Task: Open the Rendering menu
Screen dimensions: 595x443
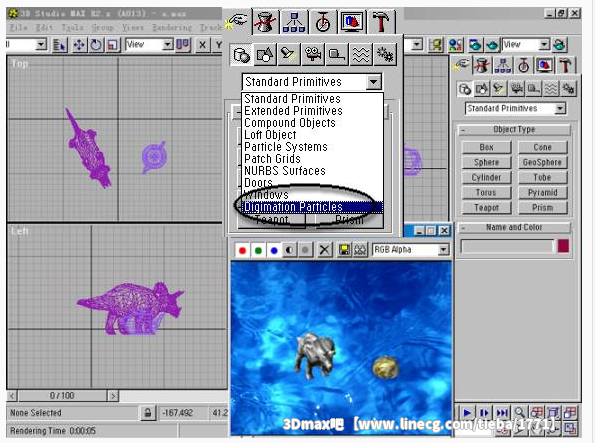Action: pyautogui.click(x=172, y=27)
